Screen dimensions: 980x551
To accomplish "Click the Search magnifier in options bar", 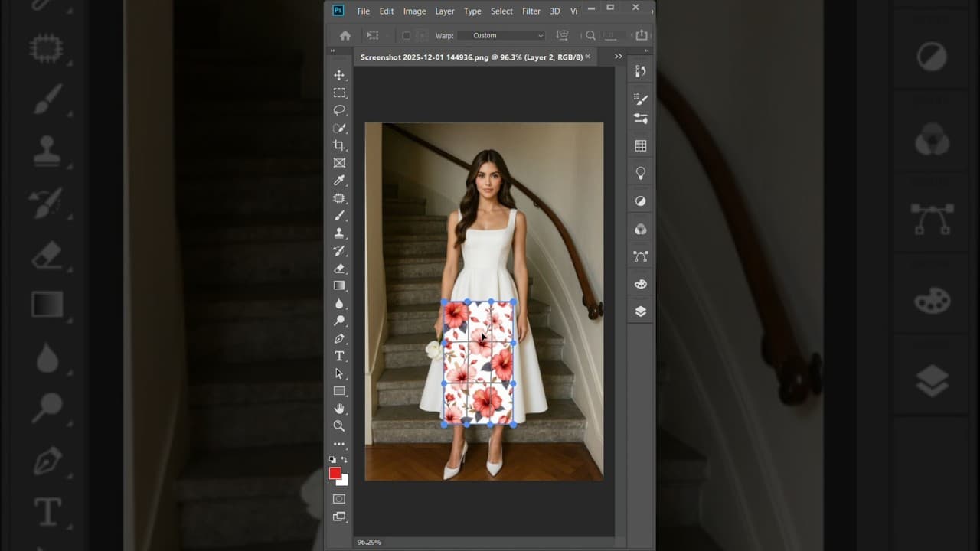I will (x=590, y=35).
